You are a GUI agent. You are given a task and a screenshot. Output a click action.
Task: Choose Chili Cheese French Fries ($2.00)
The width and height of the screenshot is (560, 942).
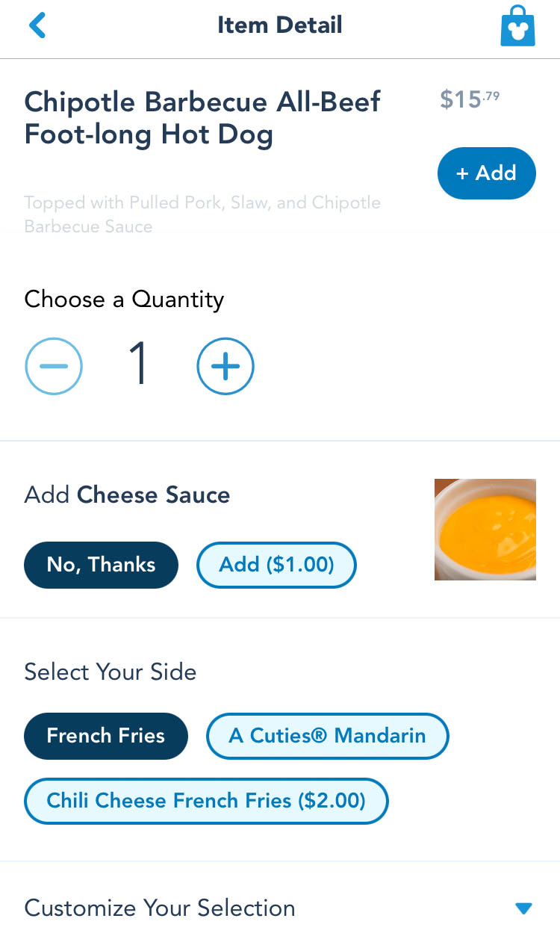pos(206,801)
